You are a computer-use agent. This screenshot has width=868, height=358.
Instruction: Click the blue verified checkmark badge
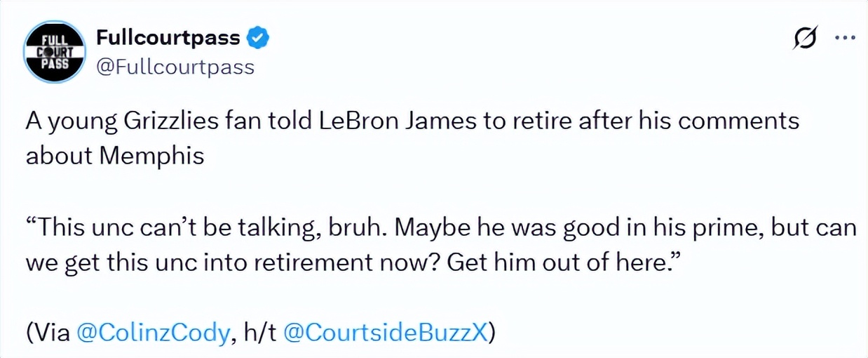click(x=259, y=37)
